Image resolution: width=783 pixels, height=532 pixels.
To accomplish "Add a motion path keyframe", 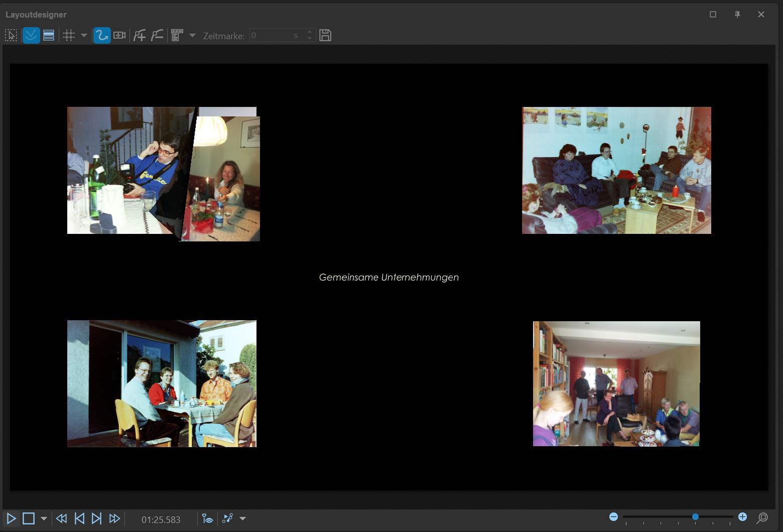I will coord(140,35).
